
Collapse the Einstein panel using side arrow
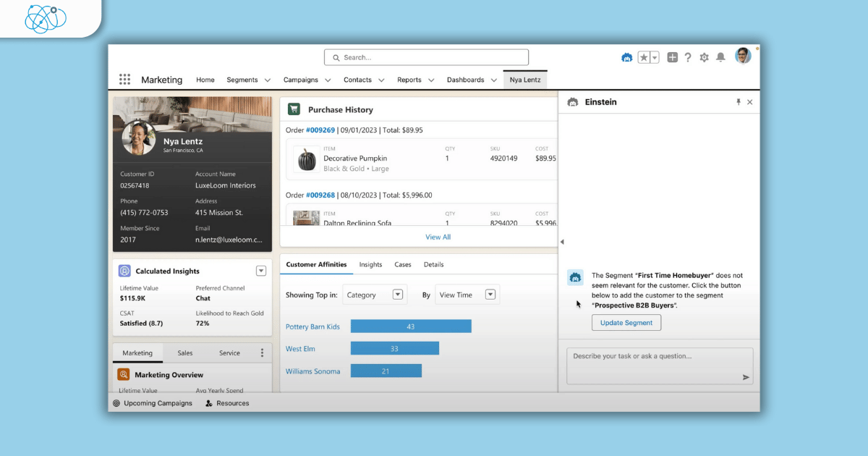pyautogui.click(x=562, y=242)
